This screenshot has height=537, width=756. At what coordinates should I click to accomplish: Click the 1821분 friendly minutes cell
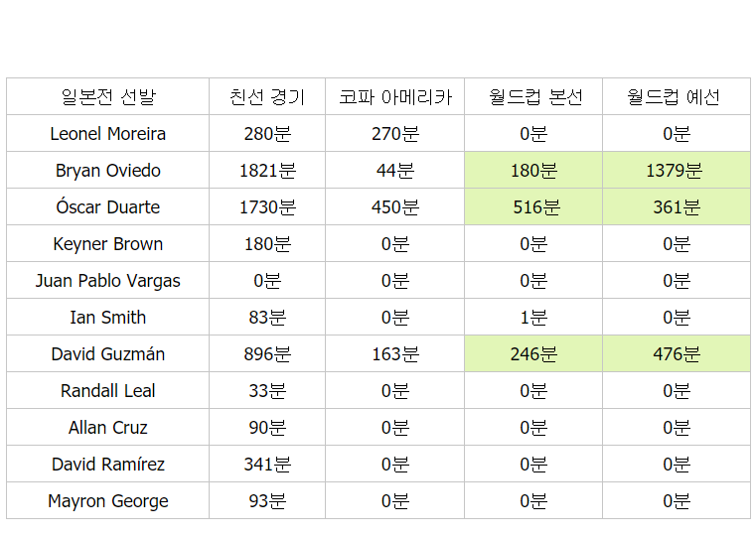coord(267,171)
